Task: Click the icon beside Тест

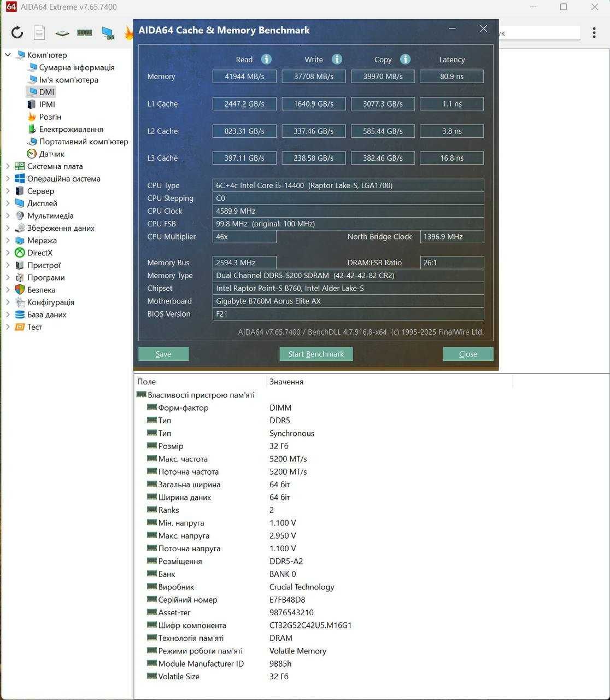Action: (20, 327)
